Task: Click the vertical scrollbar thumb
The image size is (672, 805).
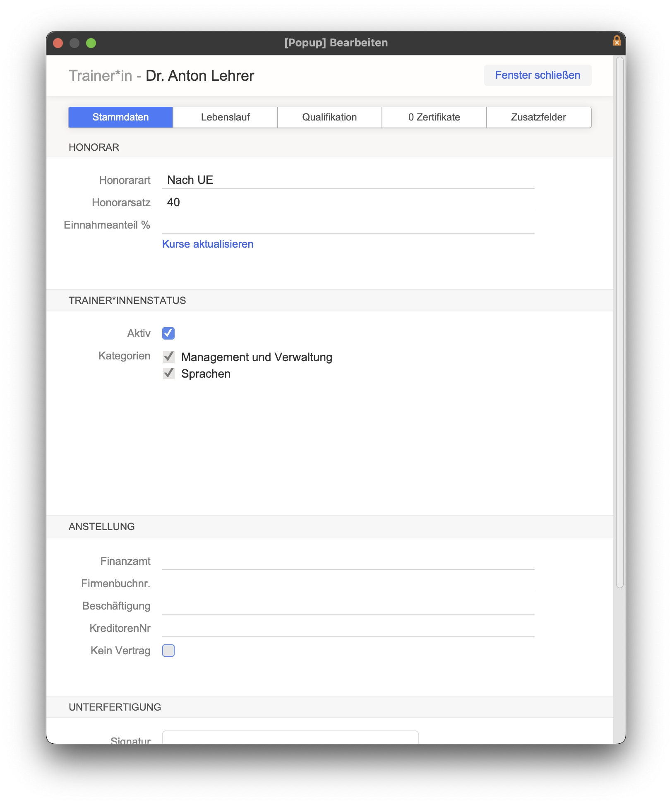Action: pyautogui.click(x=619, y=323)
